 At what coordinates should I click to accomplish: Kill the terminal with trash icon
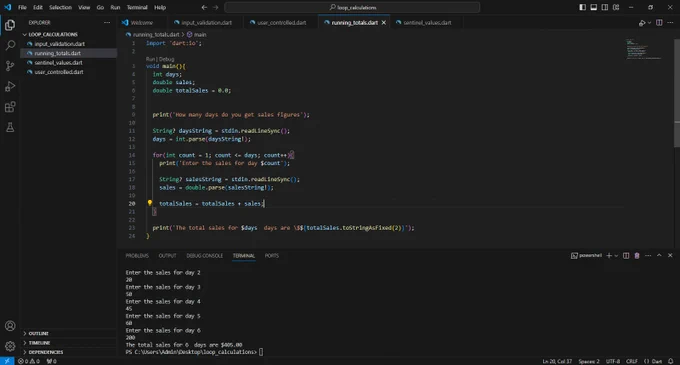click(x=637, y=256)
